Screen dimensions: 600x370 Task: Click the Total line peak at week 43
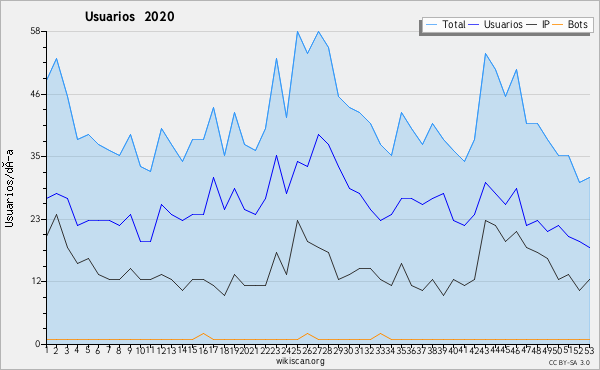point(485,54)
